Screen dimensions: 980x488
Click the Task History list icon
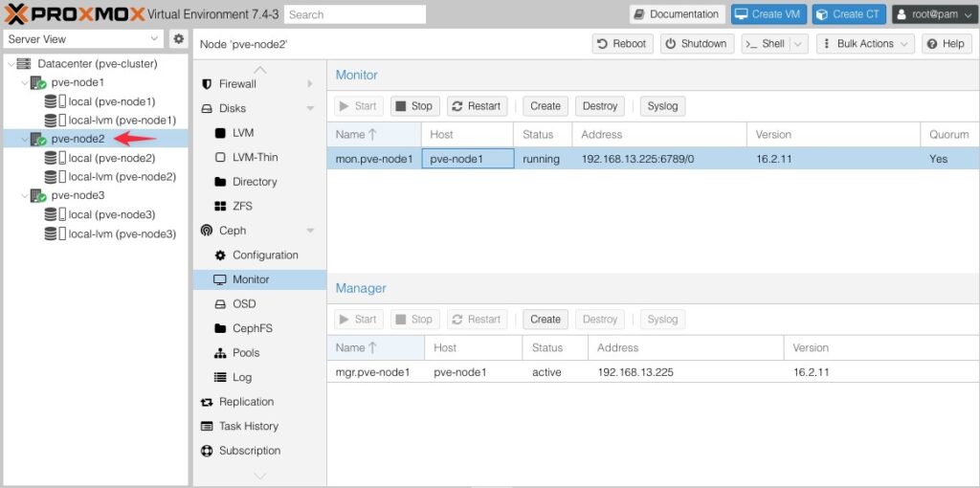tap(207, 426)
